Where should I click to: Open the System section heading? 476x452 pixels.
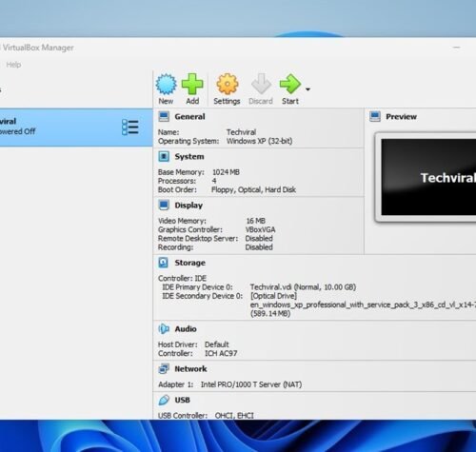pos(189,157)
